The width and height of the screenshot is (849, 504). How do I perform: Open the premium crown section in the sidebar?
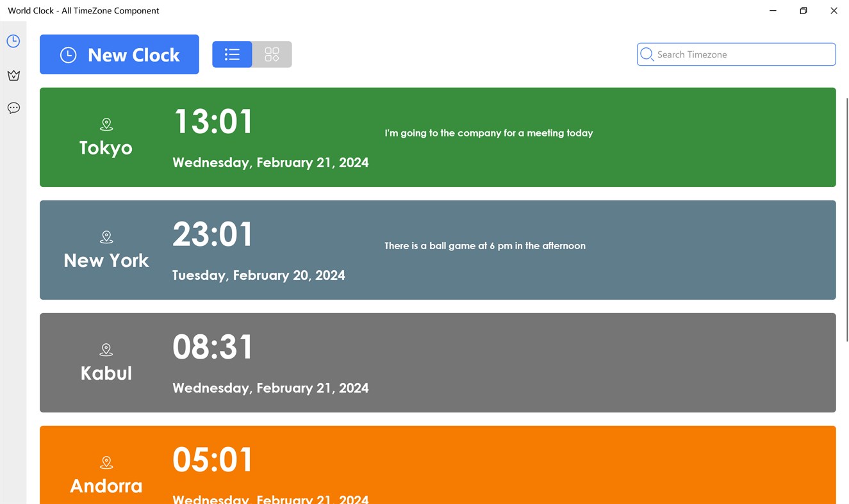tap(13, 75)
